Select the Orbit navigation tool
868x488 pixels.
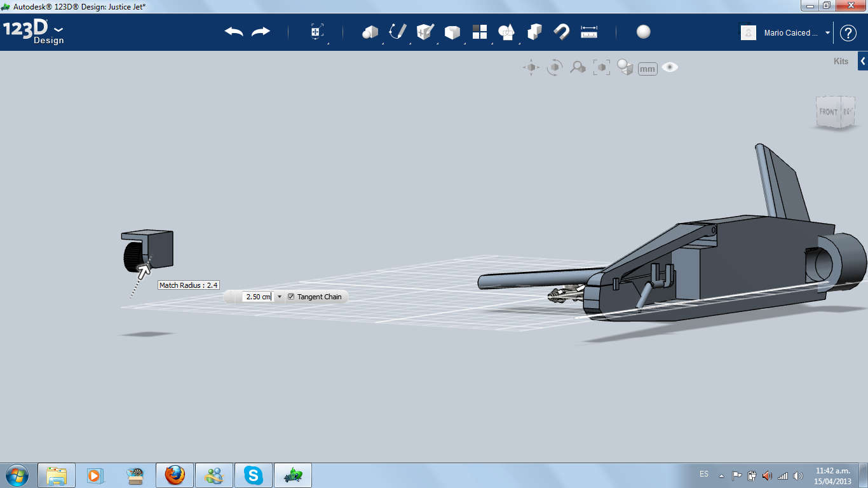pos(555,67)
